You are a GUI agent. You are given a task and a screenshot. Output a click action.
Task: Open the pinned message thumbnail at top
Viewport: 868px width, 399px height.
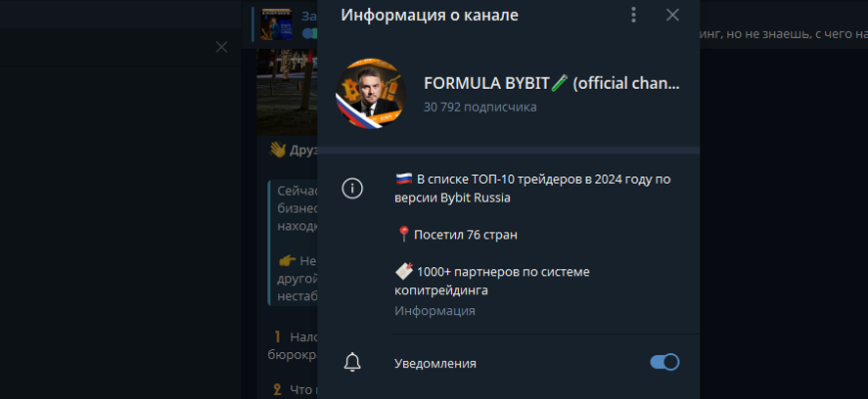tap(276, 24)
